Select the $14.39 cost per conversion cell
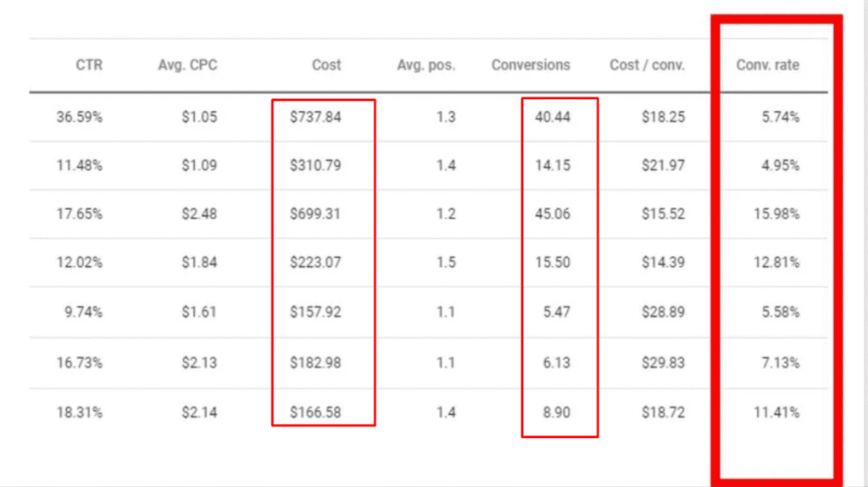The height and width of the screenshot is (487, 868). pos(663,263)
